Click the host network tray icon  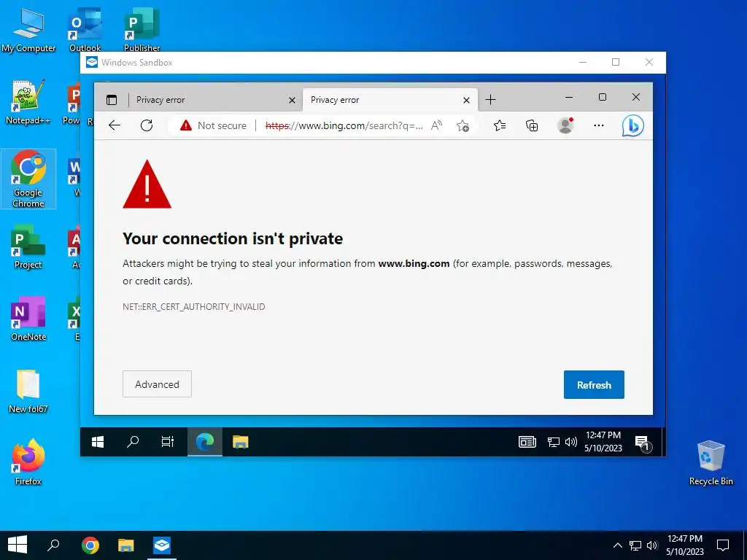[635, 545]
